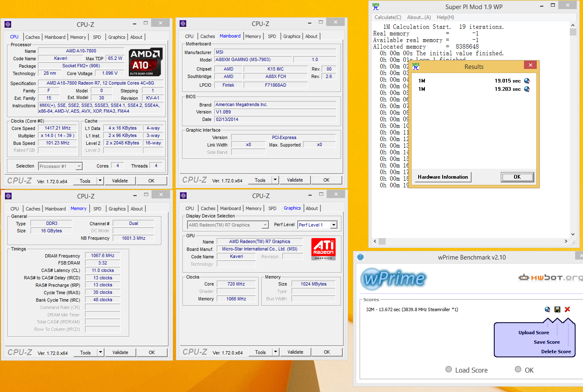Click the wPrime logo banner
The height and width of the screenshot is (392, 583).
pyautogui.click(x=393, y=279)
